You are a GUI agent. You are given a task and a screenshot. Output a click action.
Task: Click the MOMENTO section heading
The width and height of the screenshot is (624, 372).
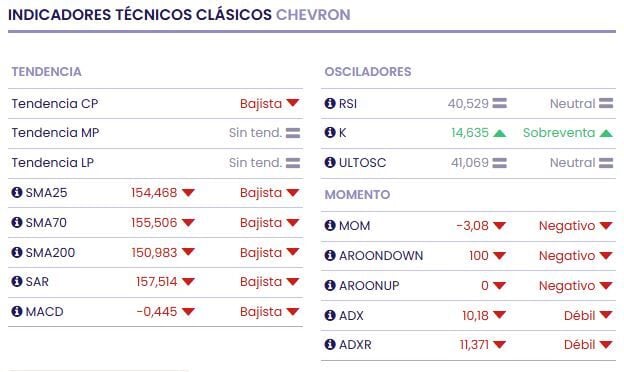[357, 195]
